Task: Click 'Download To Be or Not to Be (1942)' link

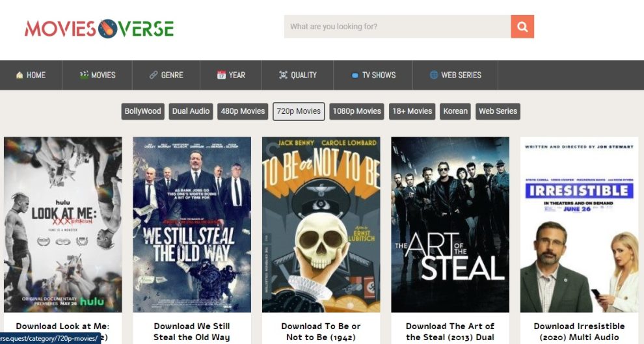Action: pyautogui.click(x=321, y=332)
